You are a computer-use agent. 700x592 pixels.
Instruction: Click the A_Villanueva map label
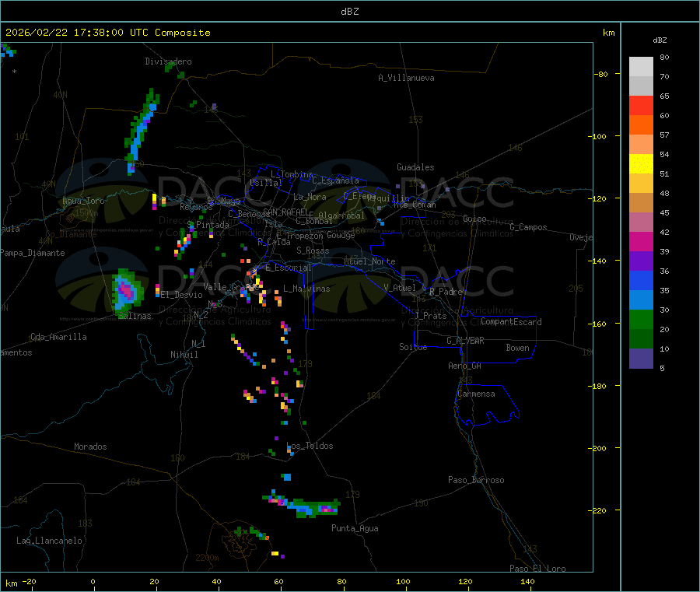(x=406, y=78)
